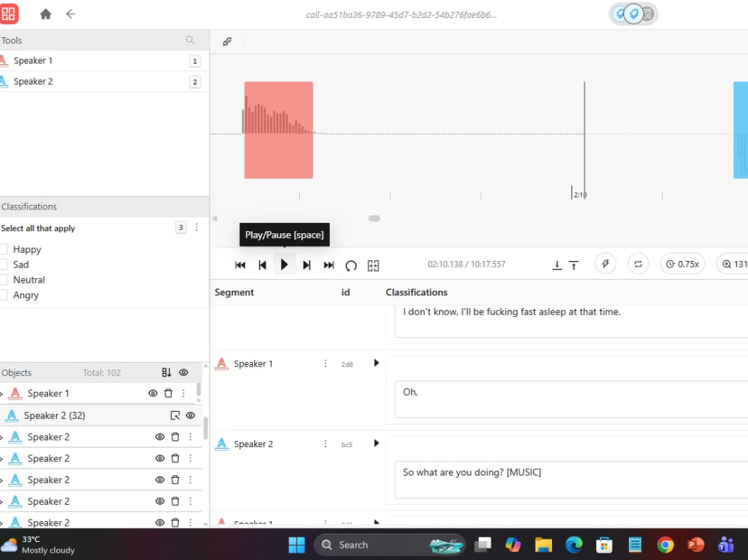This screenshot has width=748, height=560.
Task: Open the 0.75x playback speed control
Action: pos(683,264)
